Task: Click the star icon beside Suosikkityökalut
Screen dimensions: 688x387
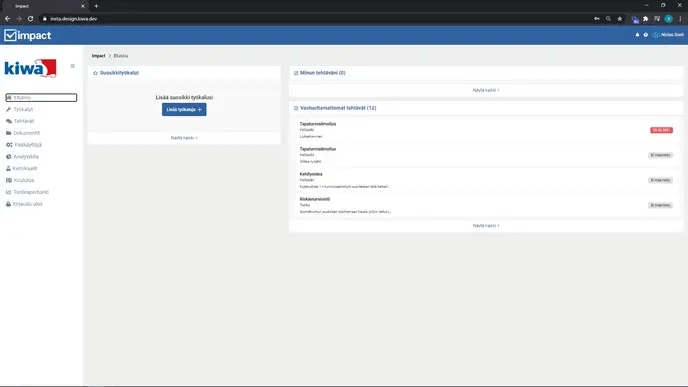Action: [x=95, y=73]
